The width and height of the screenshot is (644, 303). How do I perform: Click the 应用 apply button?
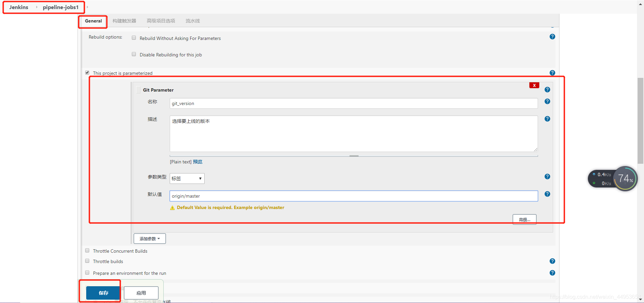[141, 293]
